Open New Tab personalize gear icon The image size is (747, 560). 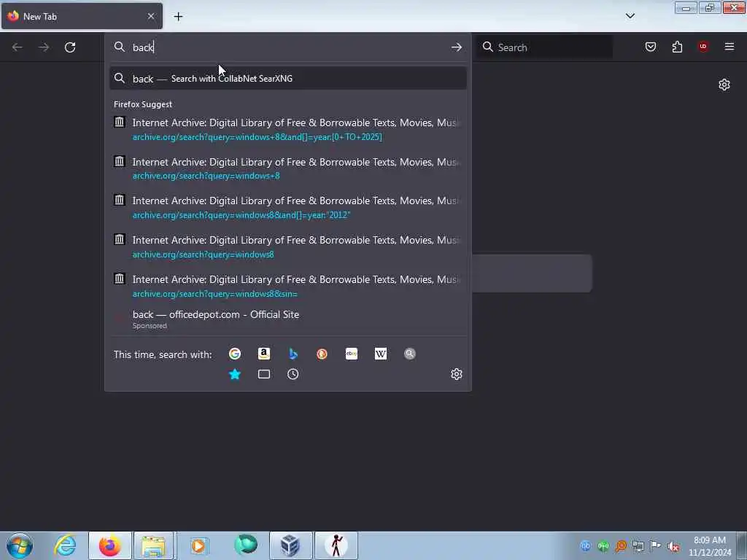[724, 85]
